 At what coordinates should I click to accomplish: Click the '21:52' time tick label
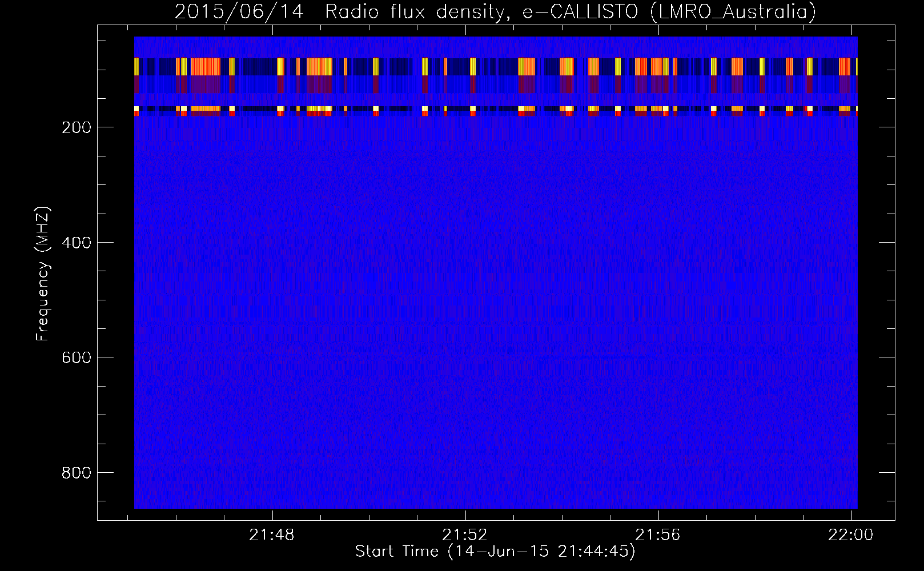click(x=465, y=534)
